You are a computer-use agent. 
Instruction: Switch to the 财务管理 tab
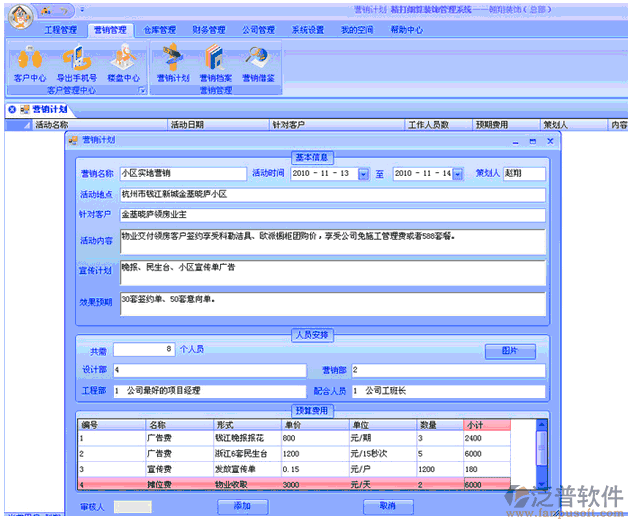point(209,31)
